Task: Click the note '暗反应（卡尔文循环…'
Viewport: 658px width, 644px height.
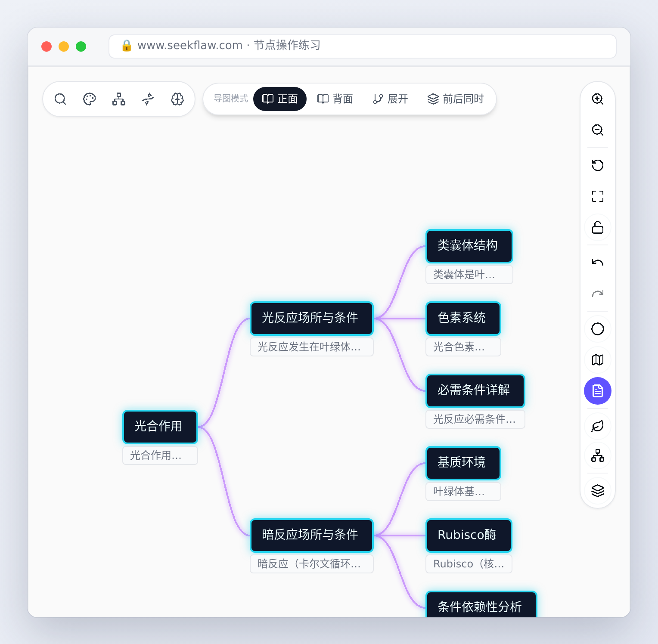Action: (312, 564)
